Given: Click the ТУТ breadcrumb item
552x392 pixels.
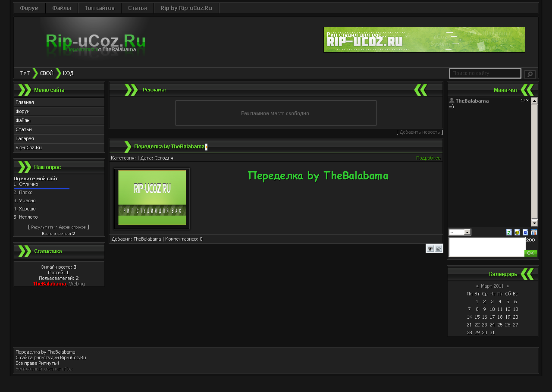Looking at the screenshot, I should tap(25, 73).
